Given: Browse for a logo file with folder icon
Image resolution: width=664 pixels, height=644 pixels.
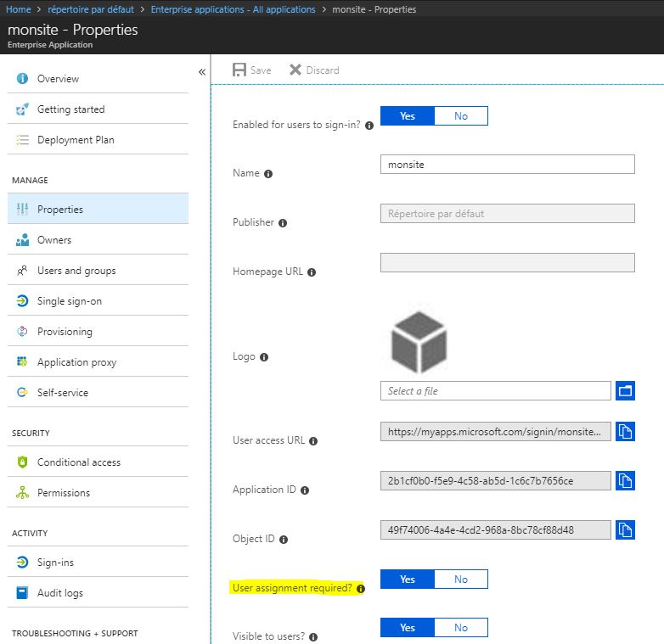Looking at the screenshot, I should click(x=626, y=391).
